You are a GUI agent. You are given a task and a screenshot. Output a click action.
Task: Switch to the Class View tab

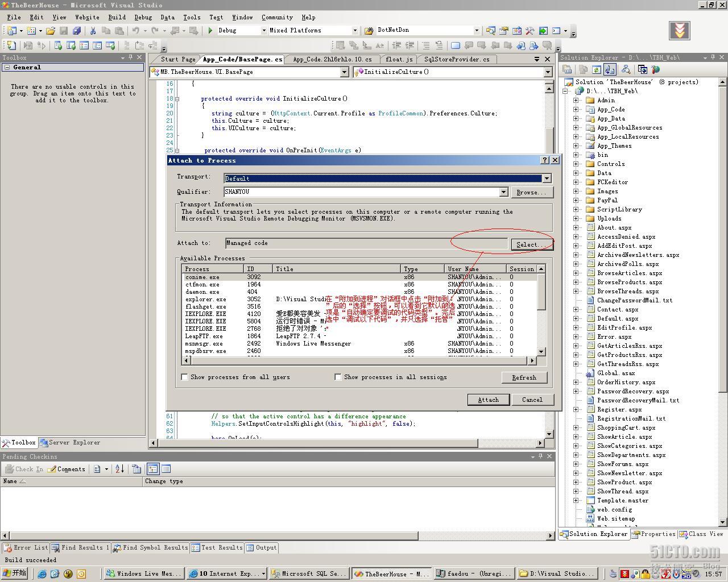(702, 534)
